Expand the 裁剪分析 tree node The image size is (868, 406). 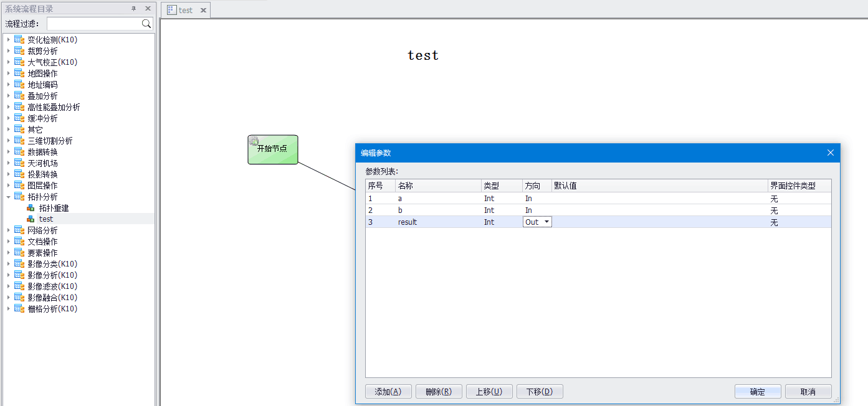9,51
